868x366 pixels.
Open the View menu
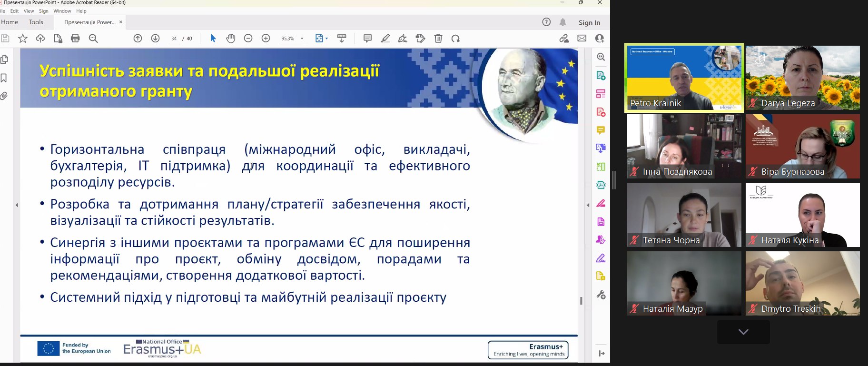tap(29, 11)
